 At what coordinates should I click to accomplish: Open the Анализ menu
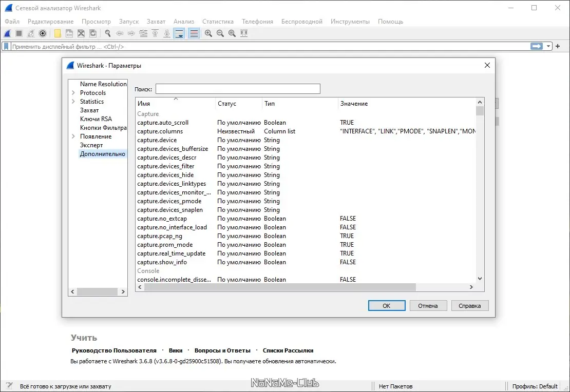point(183,22)
